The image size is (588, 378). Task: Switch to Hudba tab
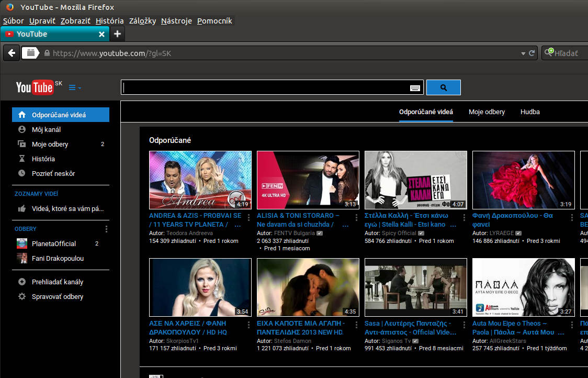[x=530, y=112]
